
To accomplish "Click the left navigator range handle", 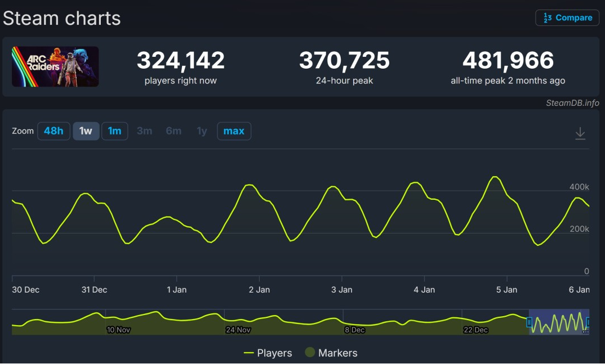I will click(x=529, y=322).
